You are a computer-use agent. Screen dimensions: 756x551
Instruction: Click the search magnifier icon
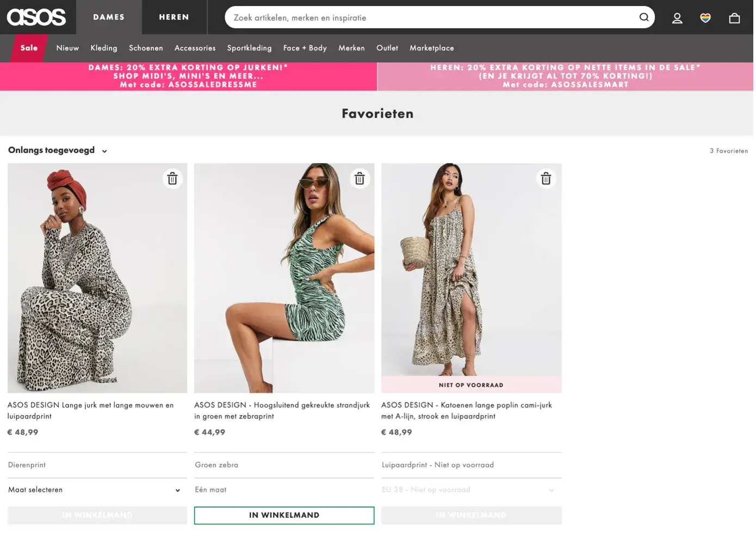[644, 17]
